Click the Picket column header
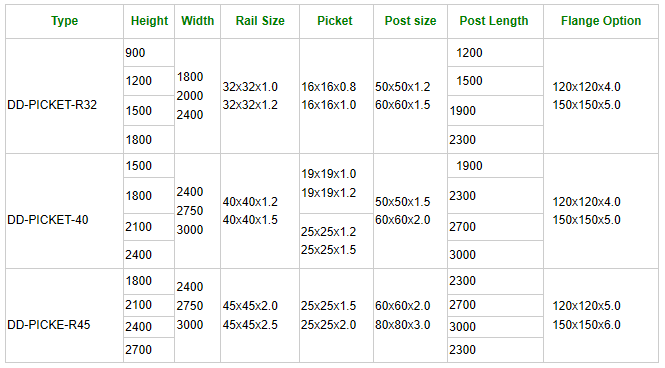Viewport: 665px width, 368px height. coord(335,21)
